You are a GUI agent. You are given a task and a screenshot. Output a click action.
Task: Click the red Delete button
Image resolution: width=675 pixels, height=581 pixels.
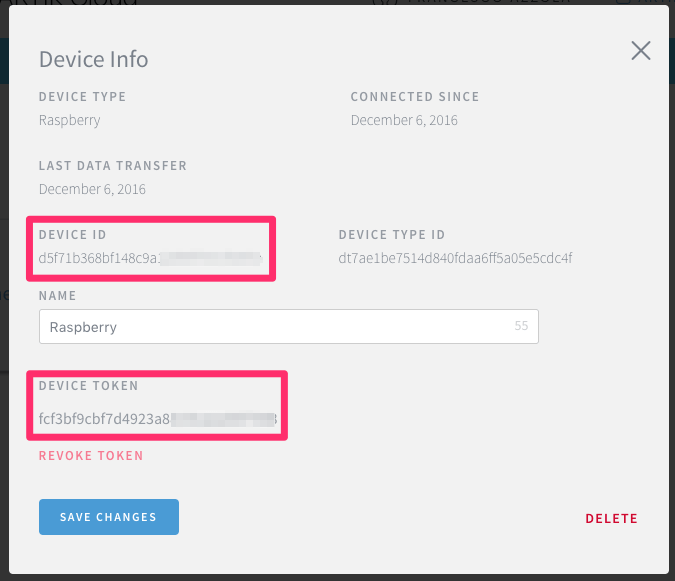point(611,518)
